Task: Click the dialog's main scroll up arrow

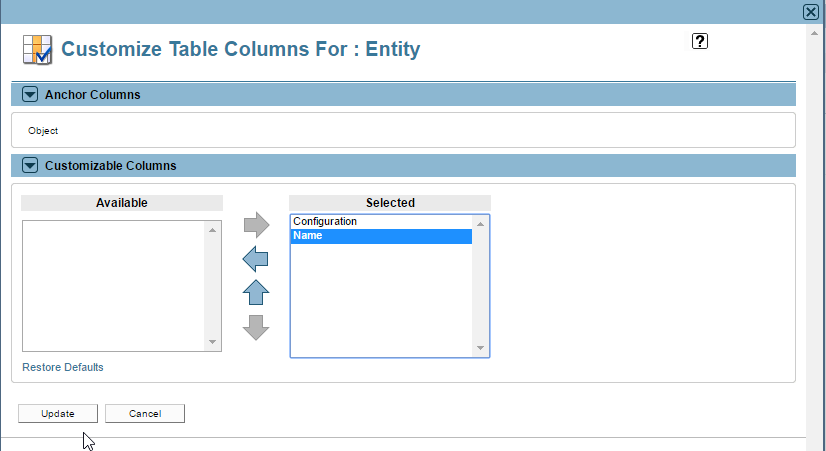Action: click(814, 33)
